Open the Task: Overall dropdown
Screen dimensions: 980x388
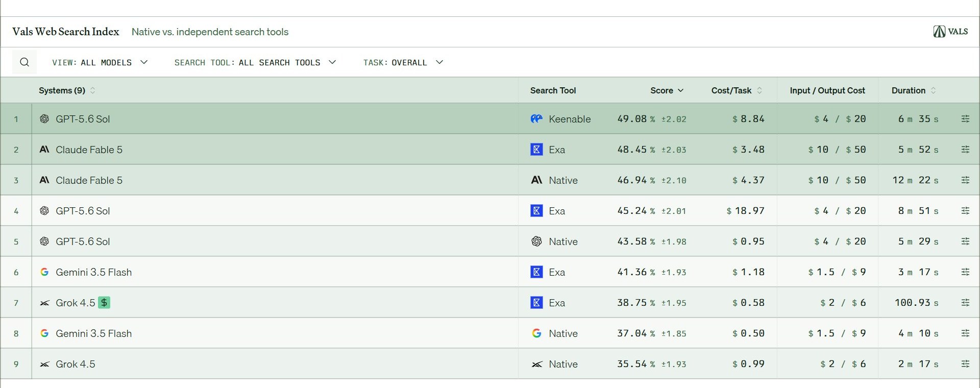click(x=403, y=62)
